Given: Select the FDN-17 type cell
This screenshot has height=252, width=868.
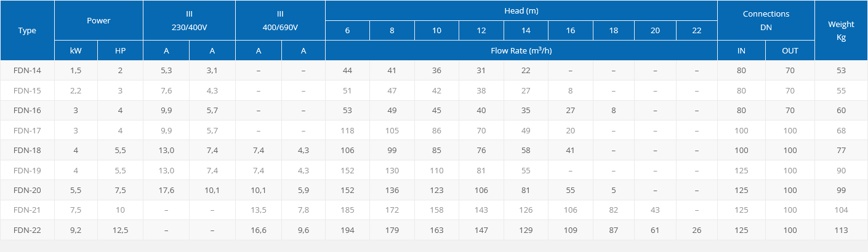Looking at the screenshot, I should [27, 130].
